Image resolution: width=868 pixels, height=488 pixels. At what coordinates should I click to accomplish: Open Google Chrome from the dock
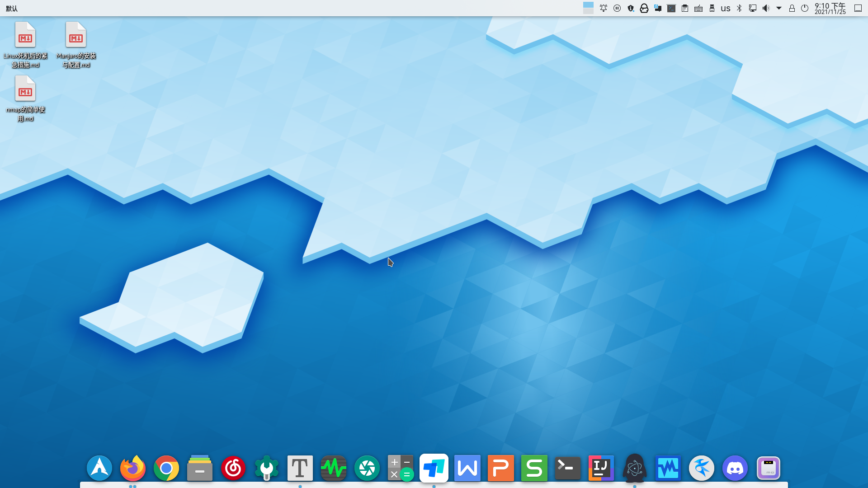[166, 468]
